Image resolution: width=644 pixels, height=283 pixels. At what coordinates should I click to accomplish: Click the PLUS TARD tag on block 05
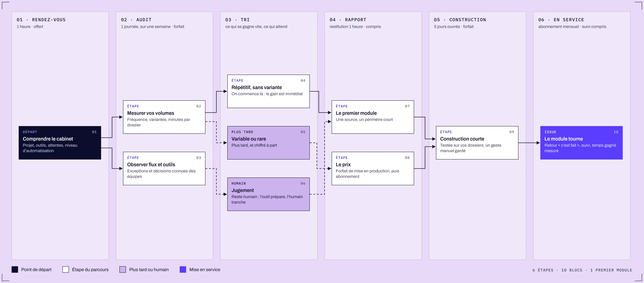click(x=242, y=132)
